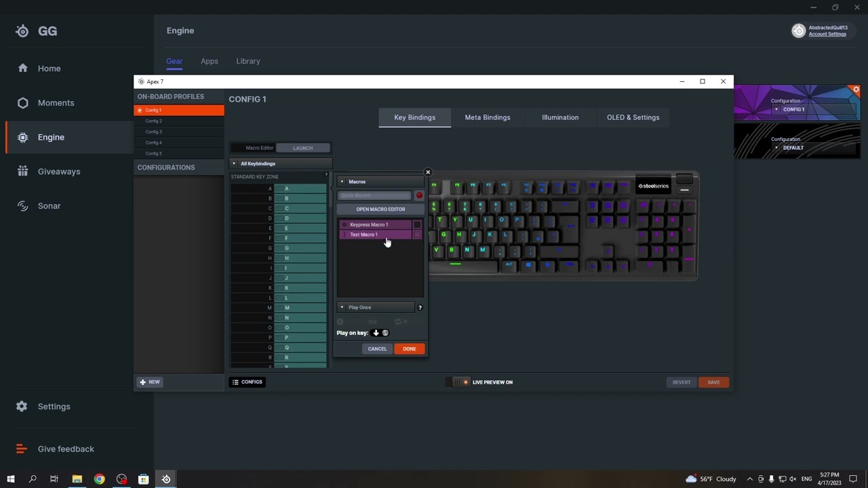
Task: Switch to the Apps tab in Engine
Action: 210,61
